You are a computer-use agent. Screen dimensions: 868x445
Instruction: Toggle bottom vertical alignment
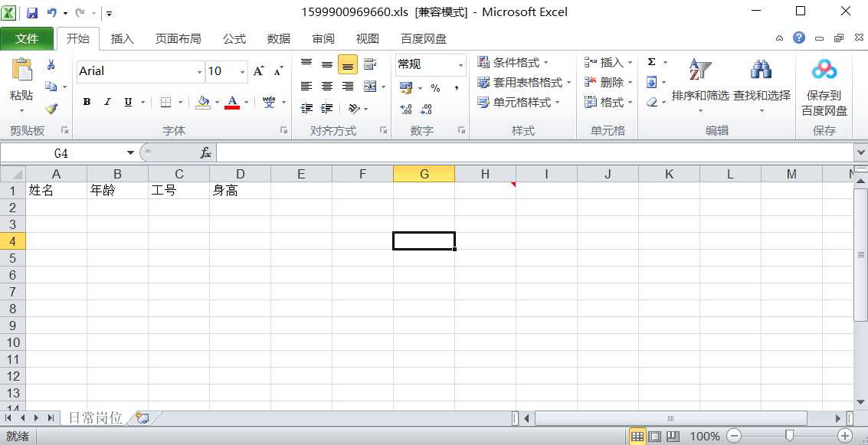point(348,65)
